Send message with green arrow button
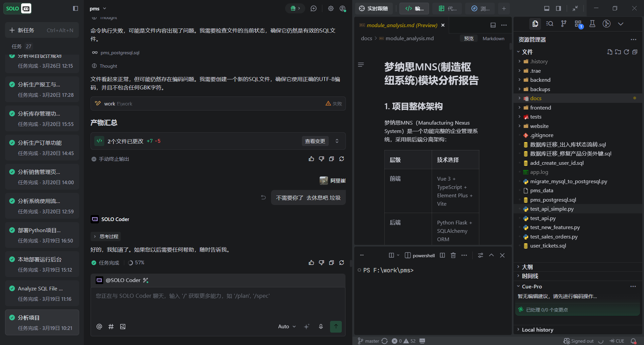Viewport: 644px width, 345px height. 336,327
